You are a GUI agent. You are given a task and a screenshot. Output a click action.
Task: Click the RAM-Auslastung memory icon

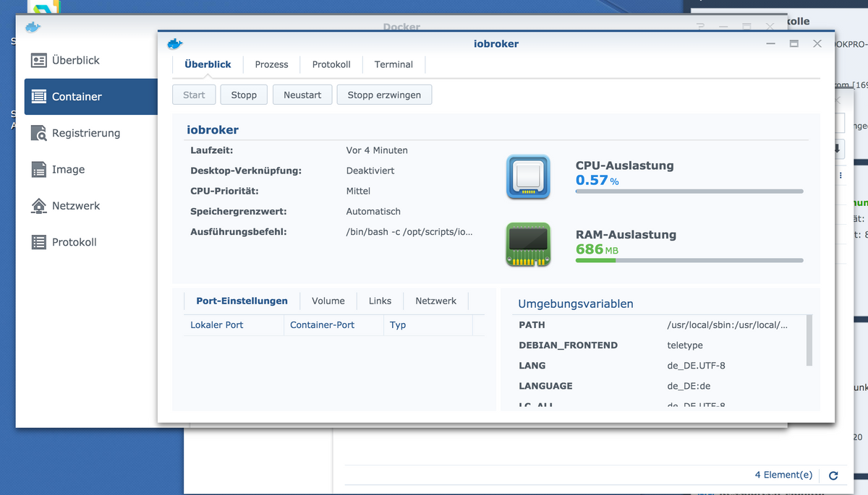coord(528,244)
